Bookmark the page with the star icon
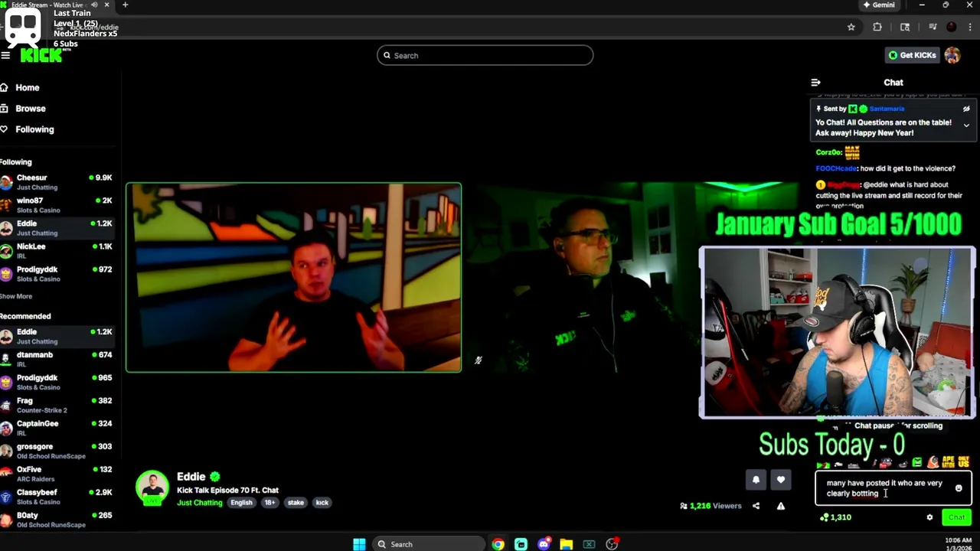This screenshot has width=980, height=551. pyautogui.click(x=851, y=27)
